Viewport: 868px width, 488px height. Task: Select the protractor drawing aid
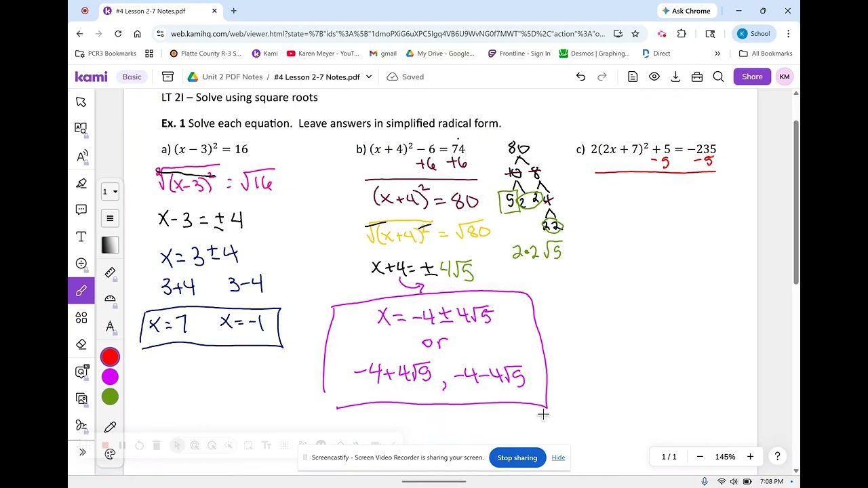click(x=110, y=299)
